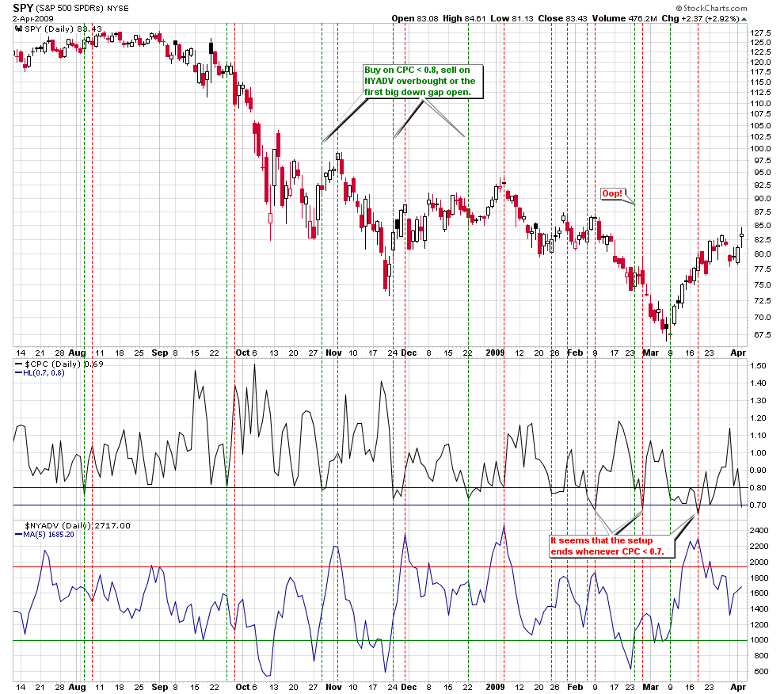Click the '$NYADV (Daily) 2717.00' legend label
Screen dimensions: 784x694
pos(78,526)
